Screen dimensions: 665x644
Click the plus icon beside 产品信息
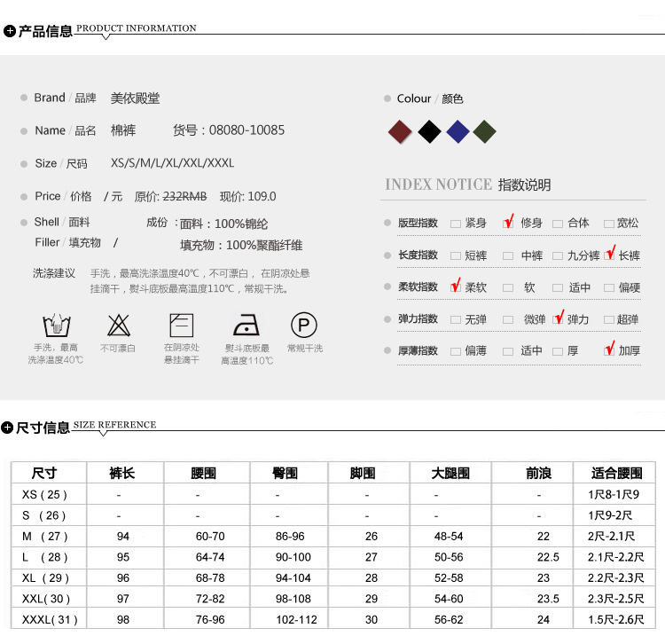pos(10,31)
